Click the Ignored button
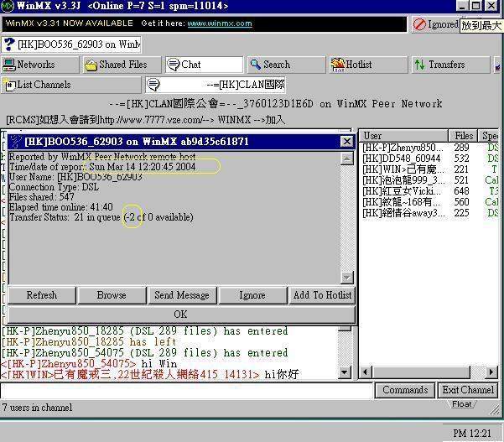This screenshot has width=504, height=442. [x=435, y=24]
